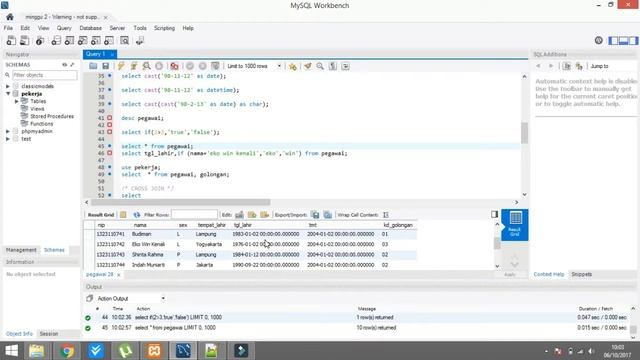Screen dimensions: 640x360
Task: Expand the Tables node
Action: point(17,101)
